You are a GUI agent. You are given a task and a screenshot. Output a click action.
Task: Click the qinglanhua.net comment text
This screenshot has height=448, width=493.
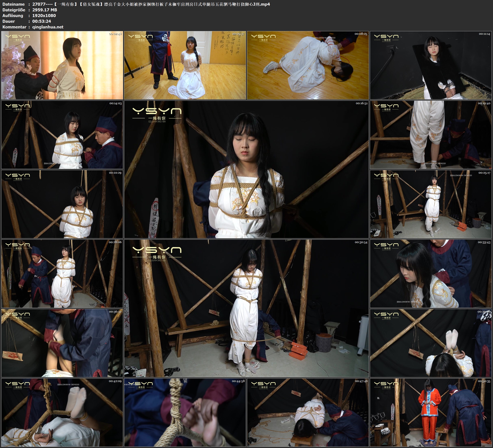pos(48,27)
